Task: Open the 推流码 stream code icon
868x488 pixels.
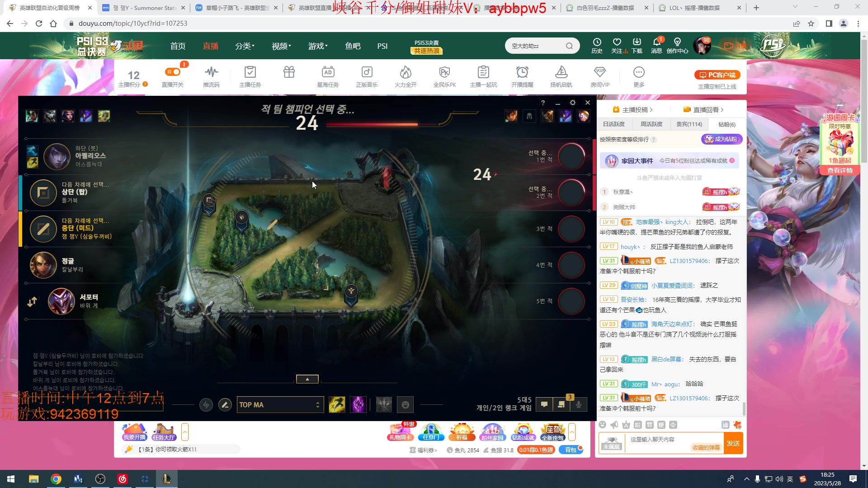Action: tap(211, 72)
